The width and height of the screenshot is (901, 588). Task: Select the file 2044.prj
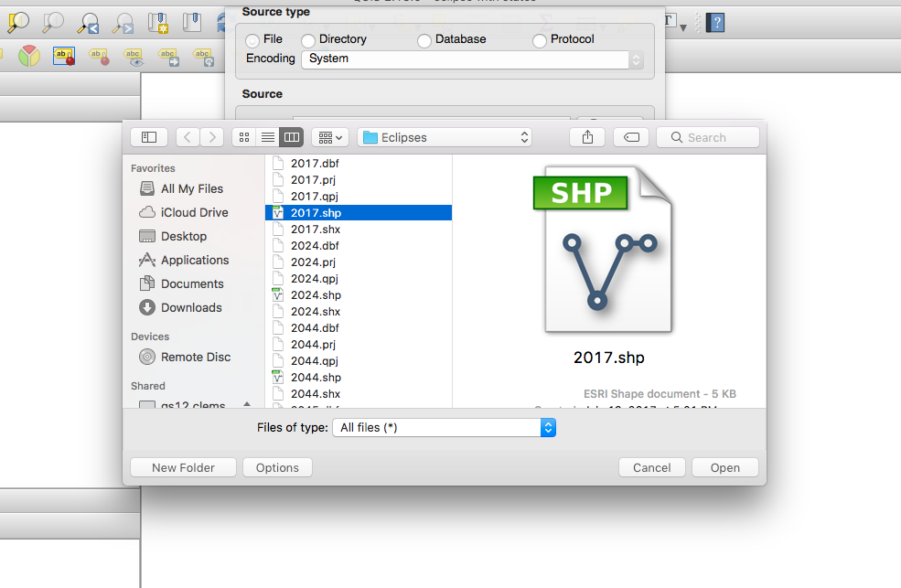(359, 344)
